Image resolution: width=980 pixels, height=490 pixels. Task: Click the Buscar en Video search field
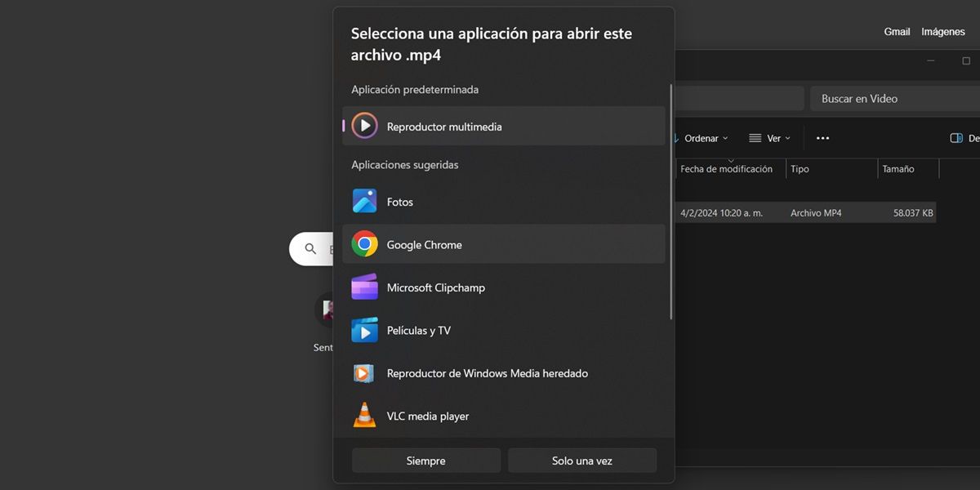895,99
